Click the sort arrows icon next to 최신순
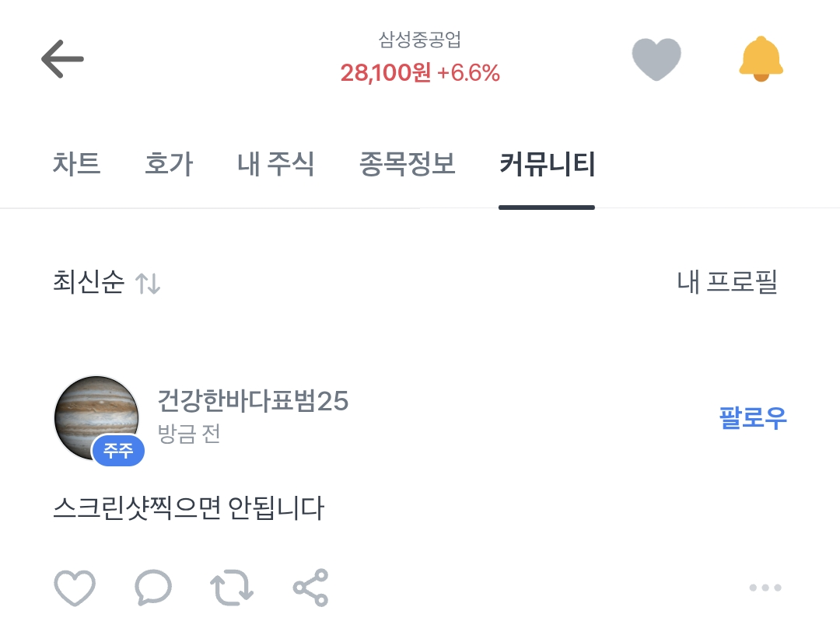The height and width of the screenshot is (621, 840). coord(148,284)
